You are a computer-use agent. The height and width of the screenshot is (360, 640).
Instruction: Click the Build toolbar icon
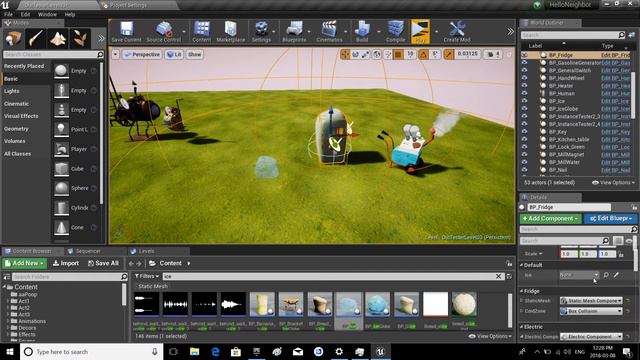(362, 31)
